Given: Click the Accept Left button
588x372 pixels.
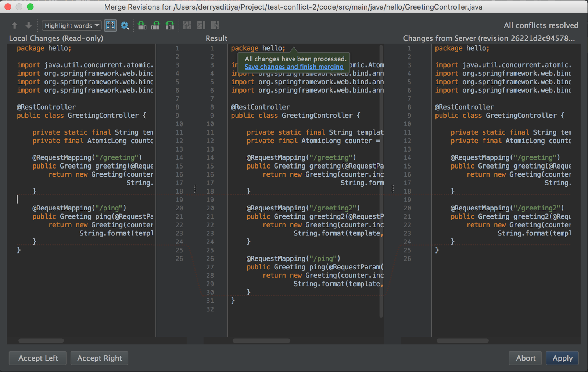Looking at the screenshot, I should pyautogui.click(x=38, y=358).
